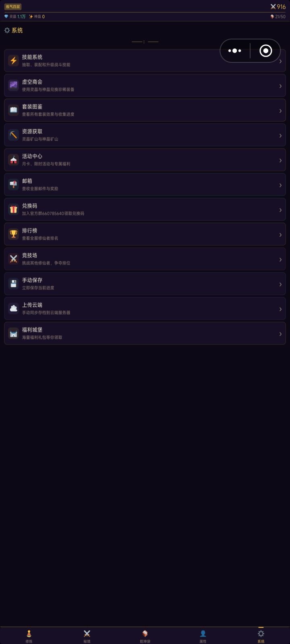Switch to the 秘境 tab
The width and height of the screenshot is (290, 644).
pos(87,636)
